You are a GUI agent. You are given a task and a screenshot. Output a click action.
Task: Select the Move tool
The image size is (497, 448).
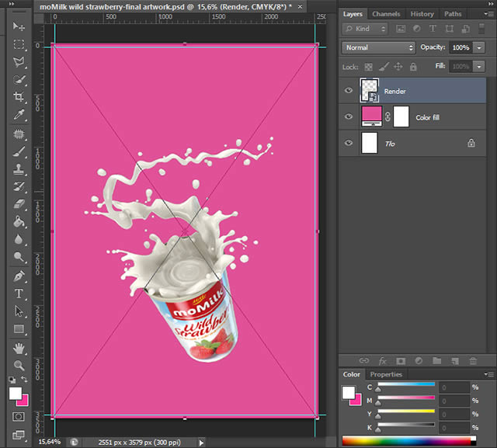pos(19,26)
